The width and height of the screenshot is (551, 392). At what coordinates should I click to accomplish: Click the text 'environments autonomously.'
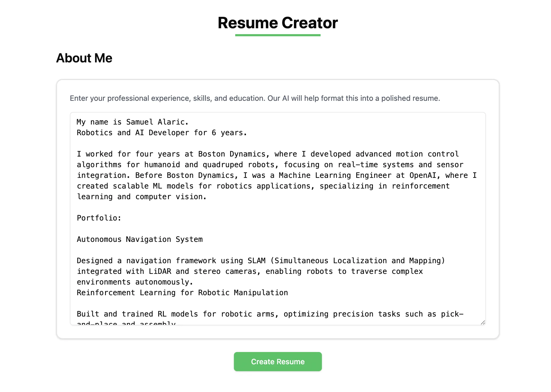click(x=135, y=282)
